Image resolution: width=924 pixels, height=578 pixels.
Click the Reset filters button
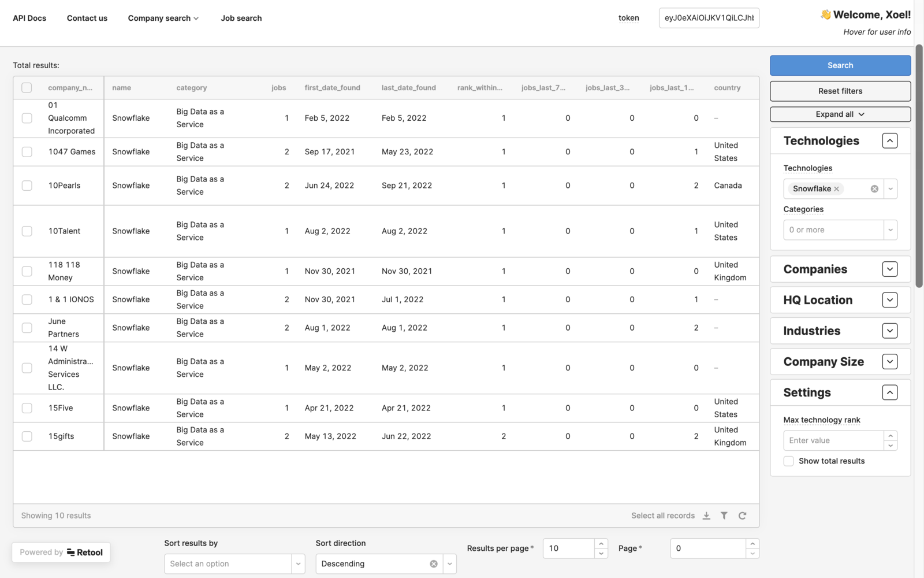coord(840,91)
